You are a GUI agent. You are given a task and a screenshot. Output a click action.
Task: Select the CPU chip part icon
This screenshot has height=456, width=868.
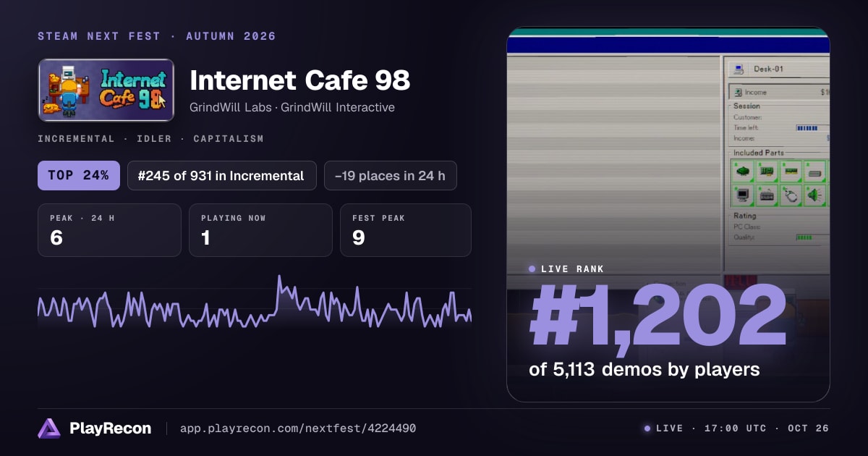point(743,172)
